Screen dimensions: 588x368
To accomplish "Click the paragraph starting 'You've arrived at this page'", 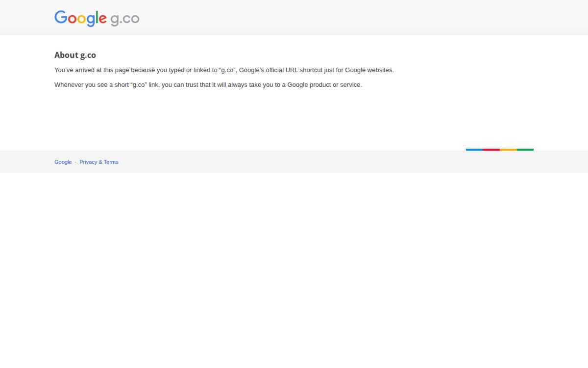I will (224, 70).
